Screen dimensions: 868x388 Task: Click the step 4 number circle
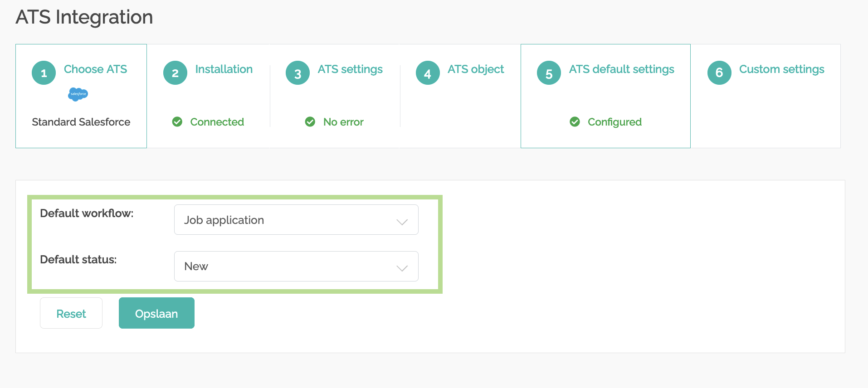(428, 73)
